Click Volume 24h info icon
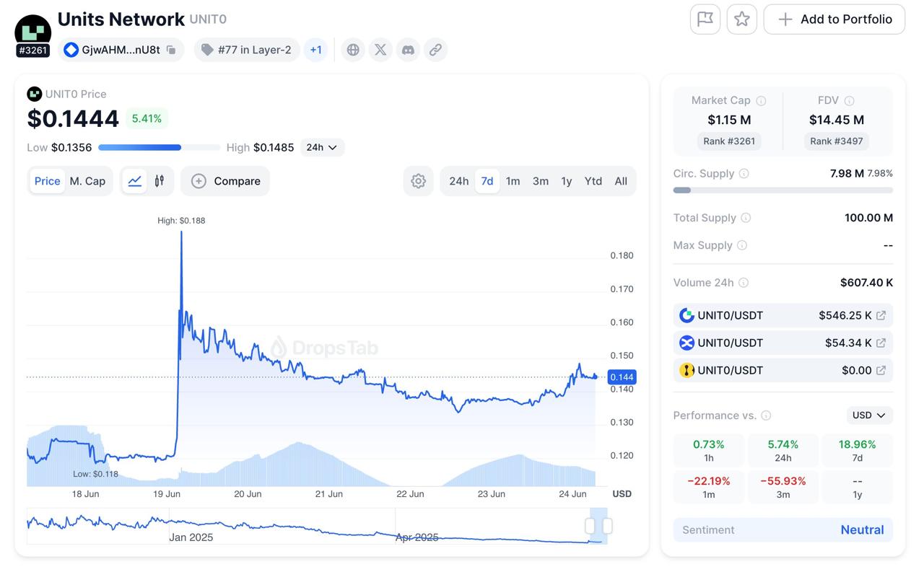 tap(744, 283)
